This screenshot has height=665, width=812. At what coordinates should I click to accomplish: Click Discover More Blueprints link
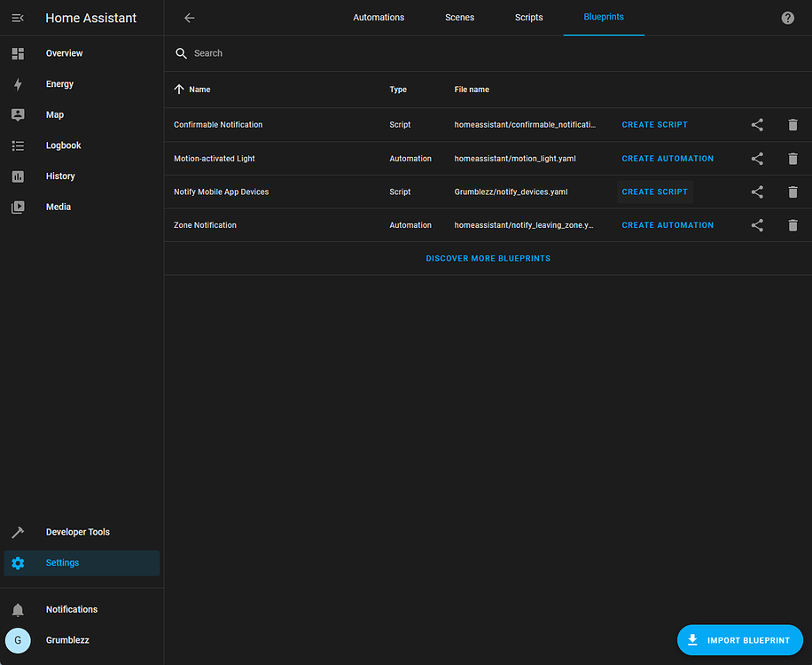click(x=488, y=258)
